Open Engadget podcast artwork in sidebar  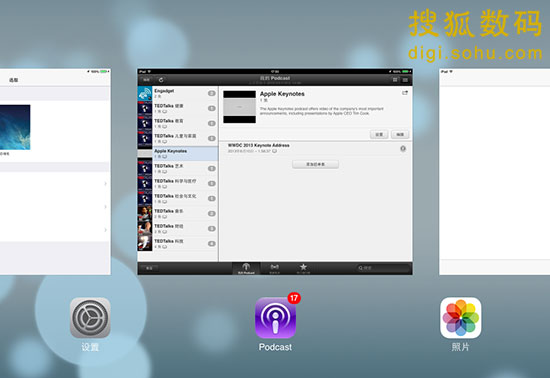click(x=145, y=93)
